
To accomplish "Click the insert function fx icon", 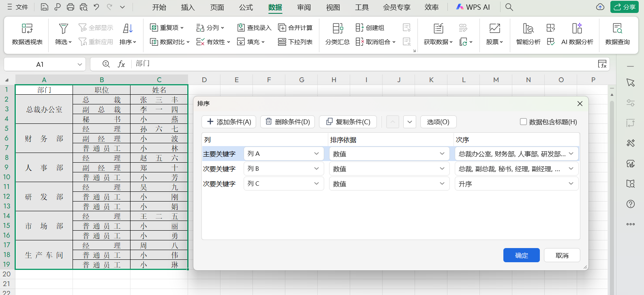I will point(121,64).
